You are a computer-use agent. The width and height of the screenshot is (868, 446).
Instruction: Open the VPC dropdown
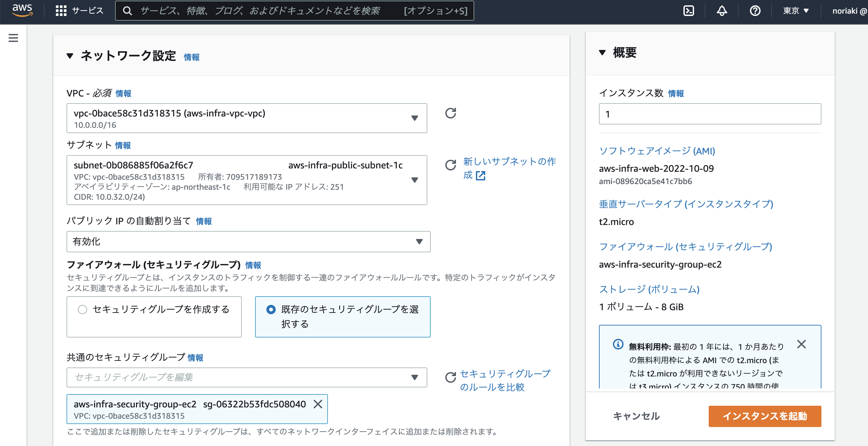point(415,118)
